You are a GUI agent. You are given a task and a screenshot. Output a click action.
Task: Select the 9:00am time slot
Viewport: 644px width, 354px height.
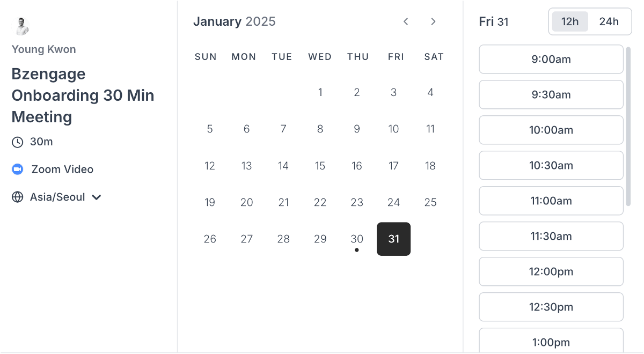[x=551, y=59]
